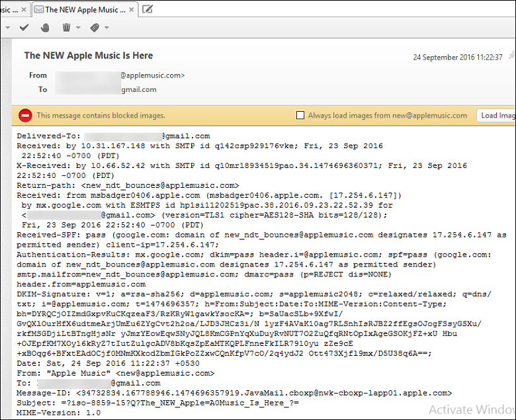The image size is (516, 420).
Task: Click the "To:" header line in raw headers
Action: [x=89, y=383]
